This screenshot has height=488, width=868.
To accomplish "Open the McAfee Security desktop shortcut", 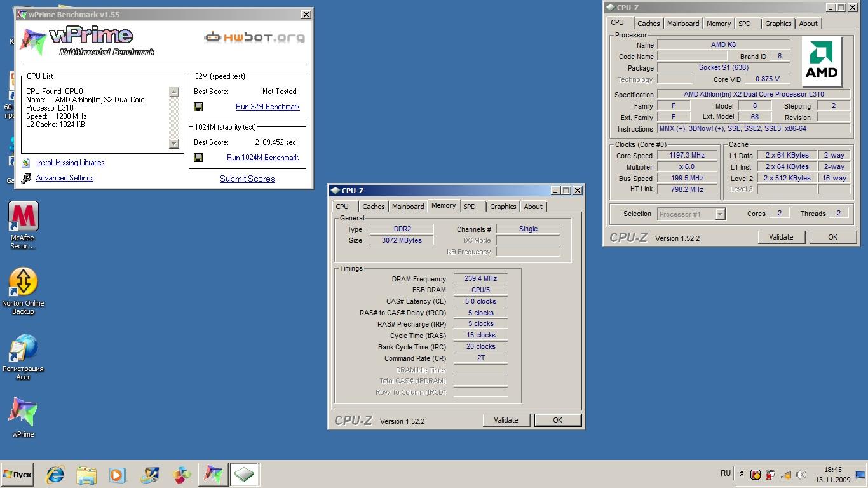I will [23, 225].
